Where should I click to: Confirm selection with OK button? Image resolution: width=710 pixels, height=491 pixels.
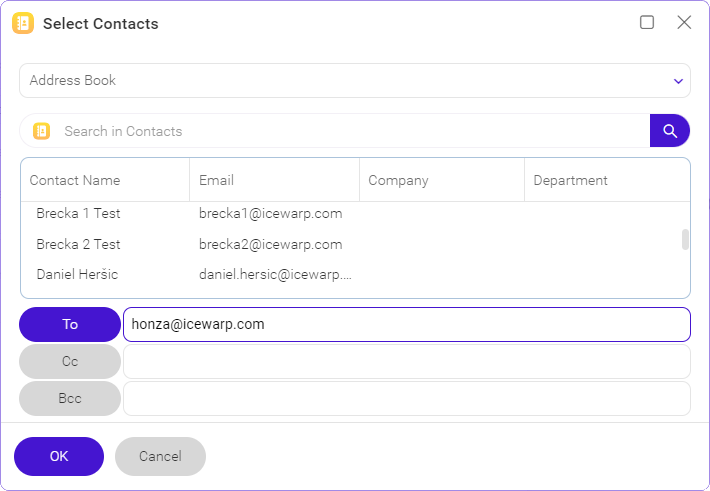59,456
